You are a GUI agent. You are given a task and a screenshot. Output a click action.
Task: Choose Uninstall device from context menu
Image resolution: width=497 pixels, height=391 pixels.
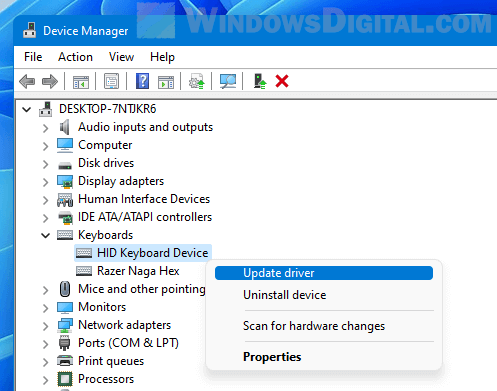pos(324,295)
